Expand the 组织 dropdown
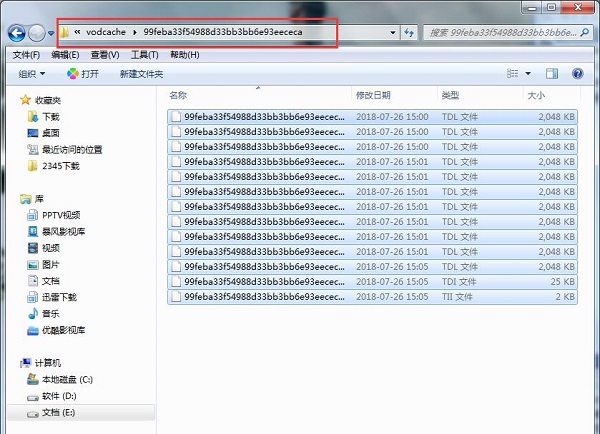The height and width of the screenshot is (434, 600). [x=31, y=73]
